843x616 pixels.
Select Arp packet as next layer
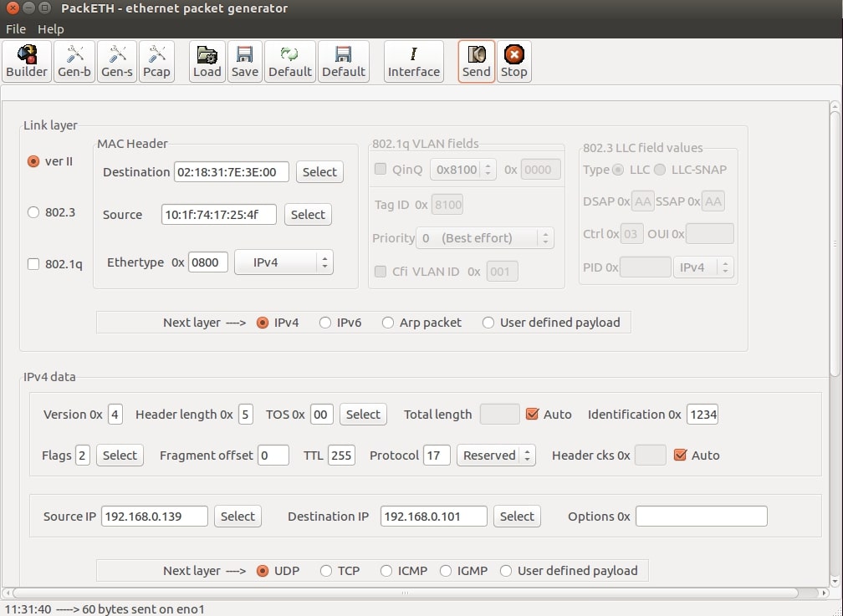[x=388, y=323]
